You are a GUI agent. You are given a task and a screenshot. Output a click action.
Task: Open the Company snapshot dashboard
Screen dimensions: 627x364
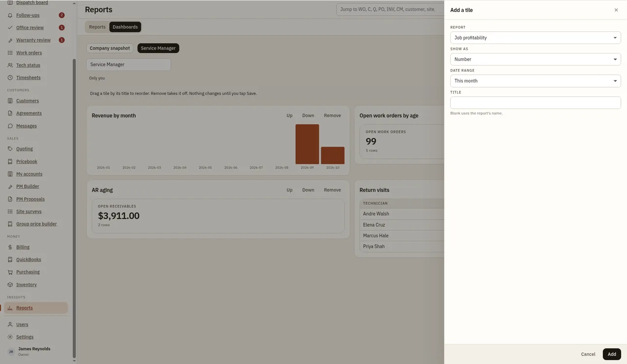[x=110, y=48]
